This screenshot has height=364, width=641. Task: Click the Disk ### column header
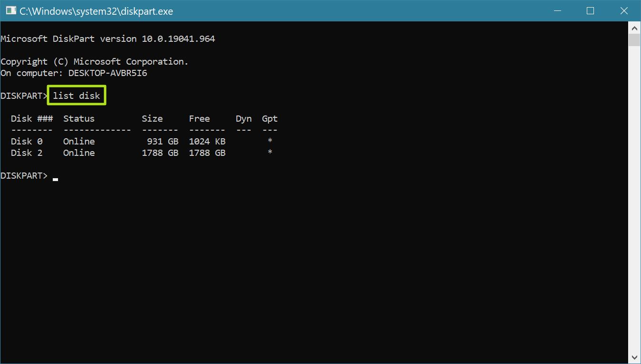31,118
